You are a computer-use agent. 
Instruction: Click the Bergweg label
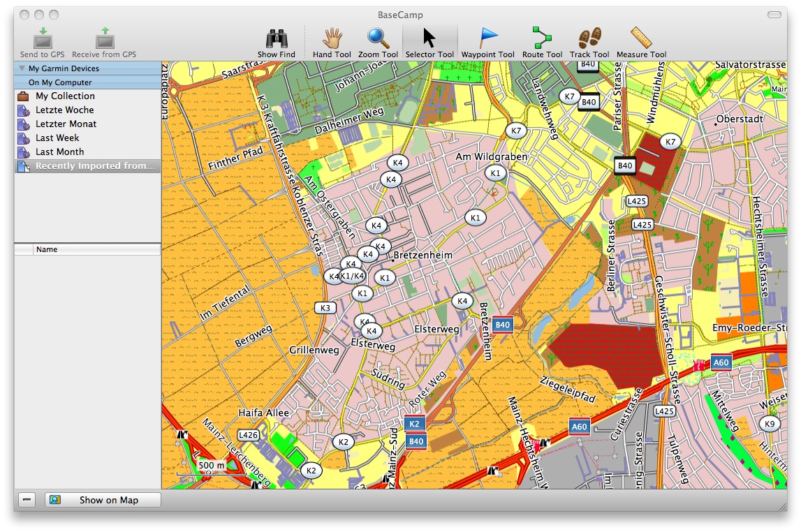254,336
